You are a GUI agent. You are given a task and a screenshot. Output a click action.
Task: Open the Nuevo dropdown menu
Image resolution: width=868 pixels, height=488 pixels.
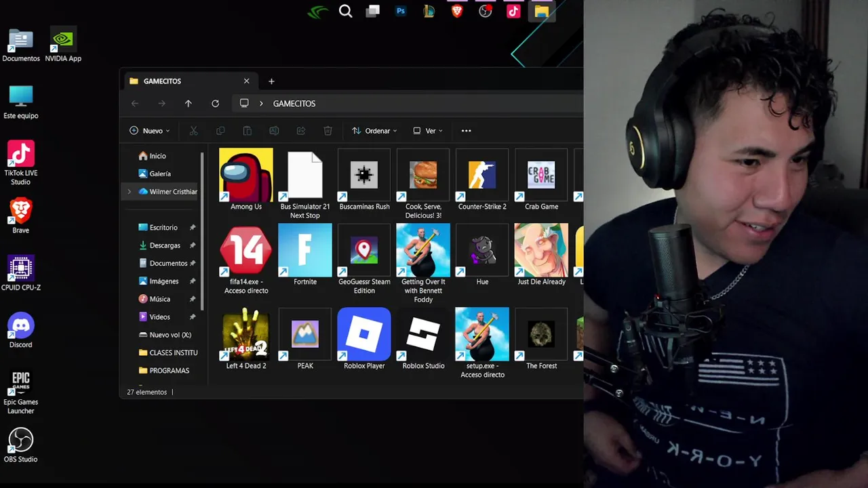click(x=149, y=131)
